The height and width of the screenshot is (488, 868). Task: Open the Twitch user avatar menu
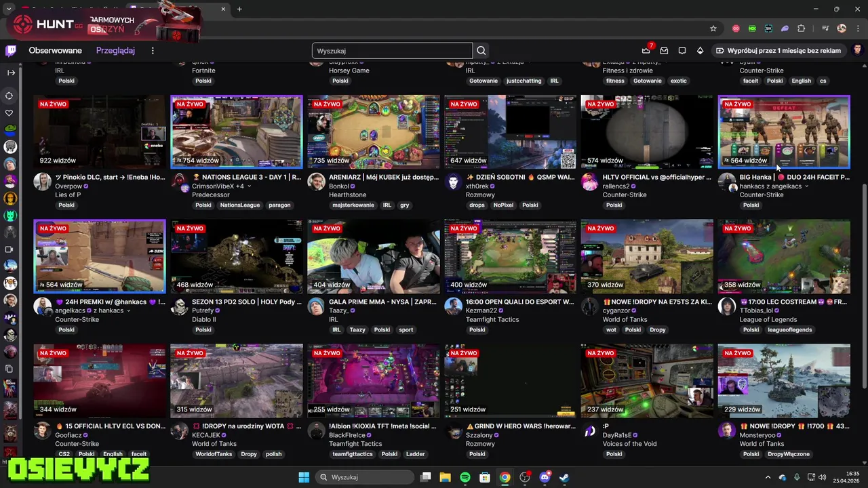pos(857,50)
